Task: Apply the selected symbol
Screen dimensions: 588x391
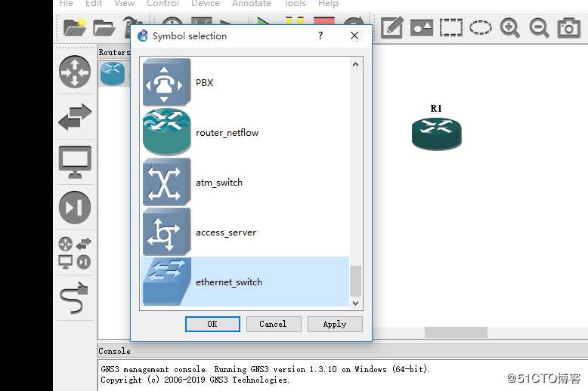Action: [x=335, y=324]
